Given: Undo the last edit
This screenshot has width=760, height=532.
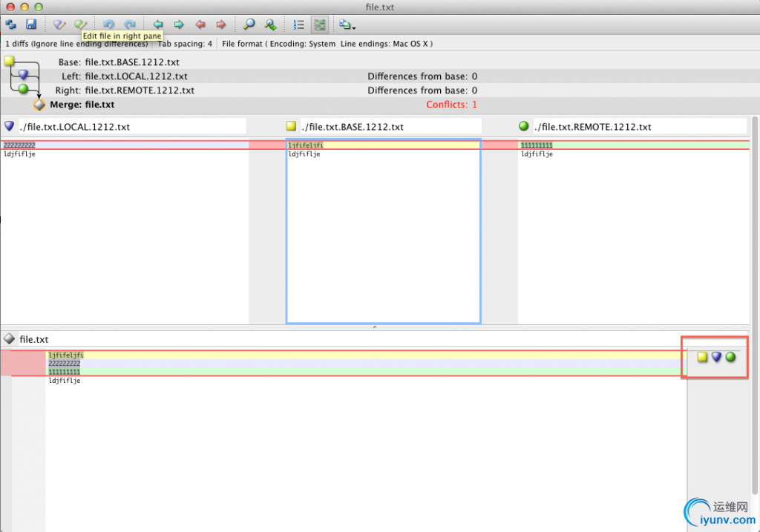Looking at the screenshot, I should pyautogui.click(x=108, y=24).
